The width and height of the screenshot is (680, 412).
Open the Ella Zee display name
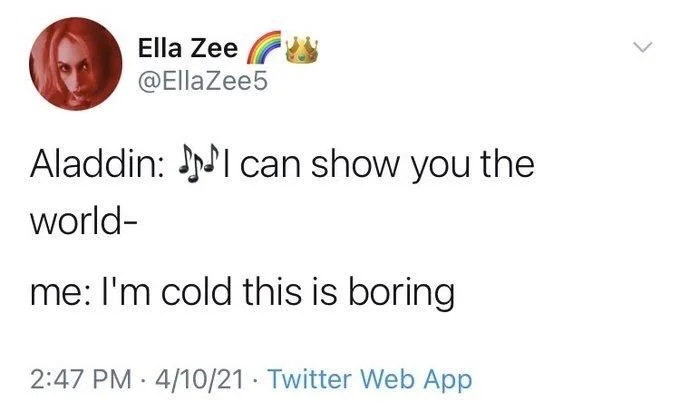[x=187, y=48]
